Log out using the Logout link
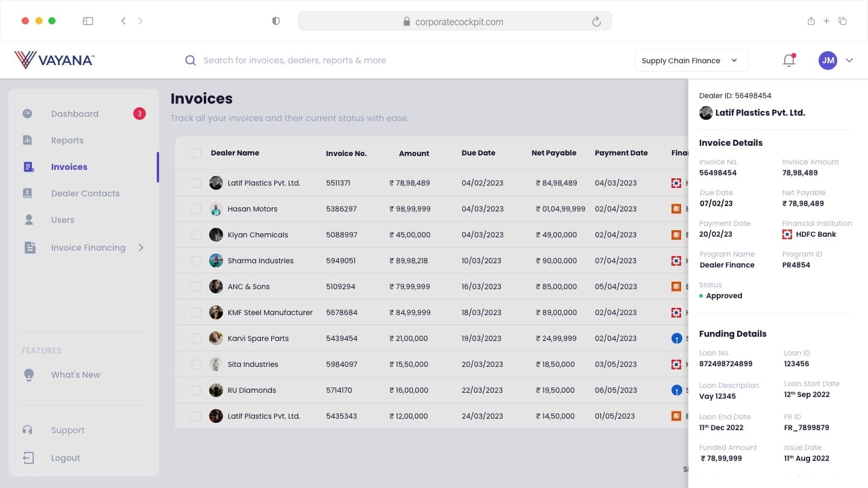This screenshot has height=488, width=868. pyautogui.click(x=66, y=458)
